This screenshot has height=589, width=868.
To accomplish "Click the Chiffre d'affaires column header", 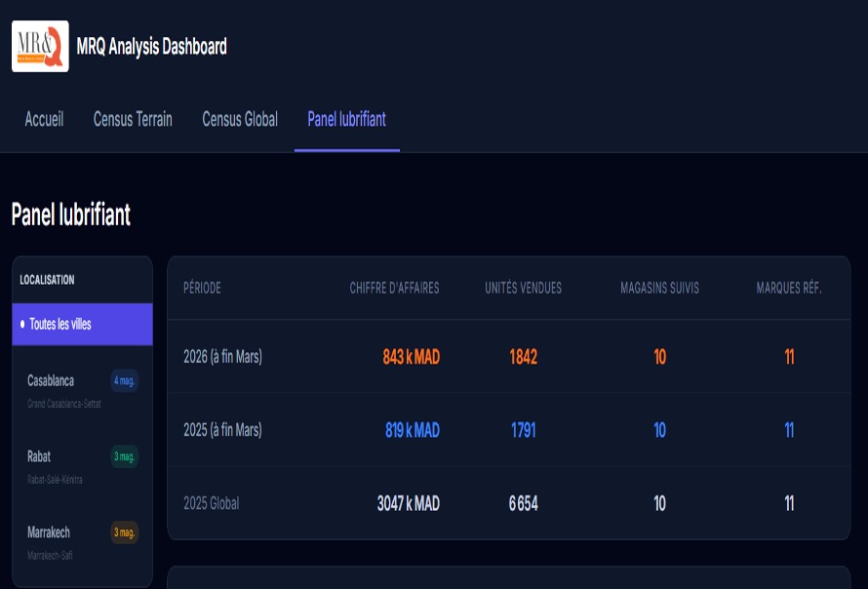I will 394,288.
